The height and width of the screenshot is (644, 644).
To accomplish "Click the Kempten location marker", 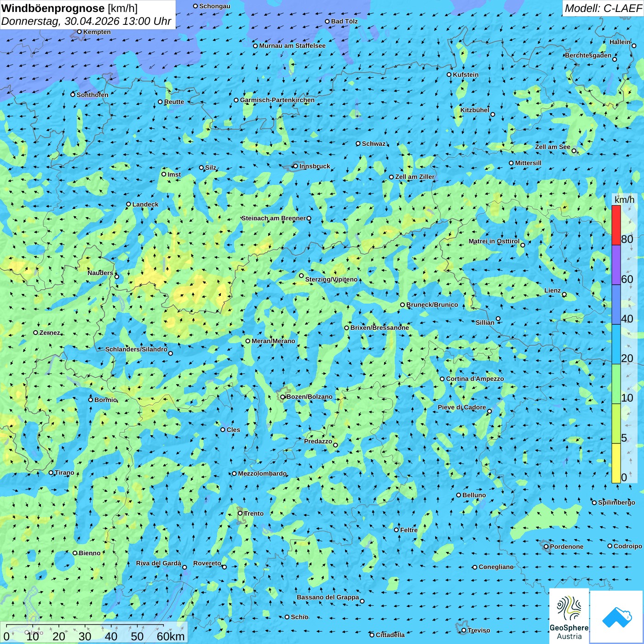I will click(79, 32).
